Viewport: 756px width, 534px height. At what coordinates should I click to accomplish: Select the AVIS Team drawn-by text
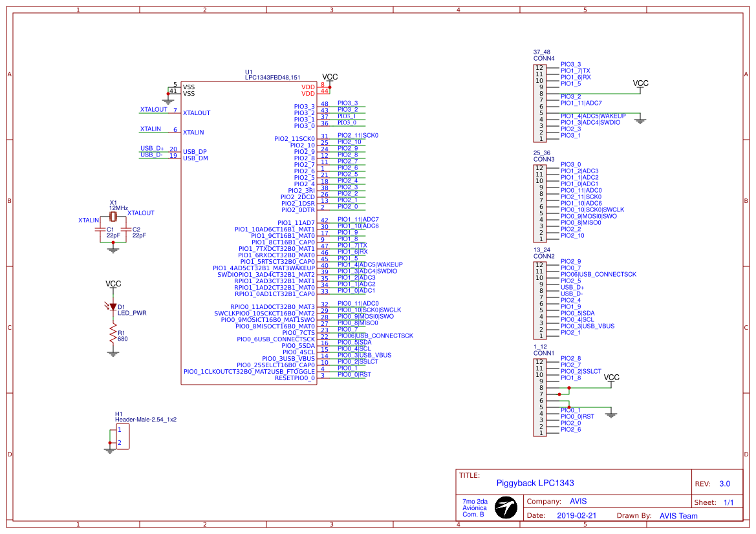(678, 515)
